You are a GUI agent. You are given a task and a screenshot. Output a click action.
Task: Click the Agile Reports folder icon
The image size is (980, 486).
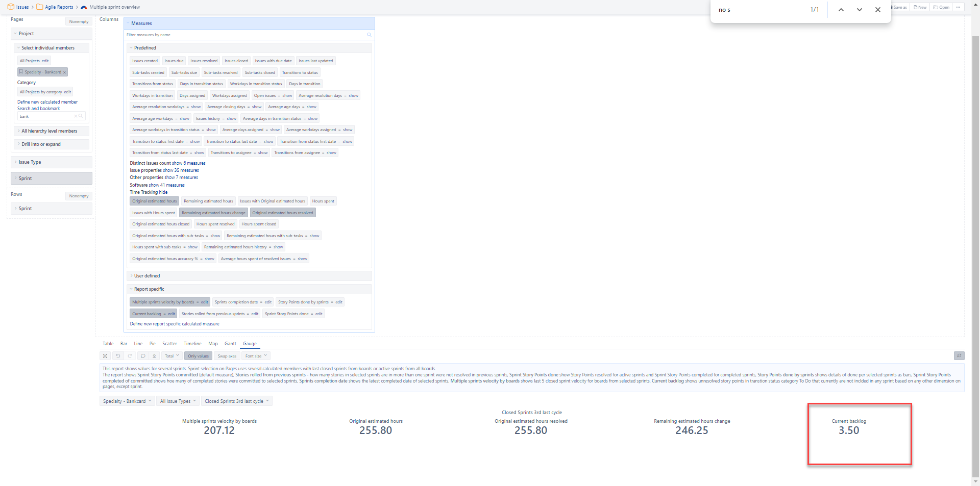click(x=39, y=7)
